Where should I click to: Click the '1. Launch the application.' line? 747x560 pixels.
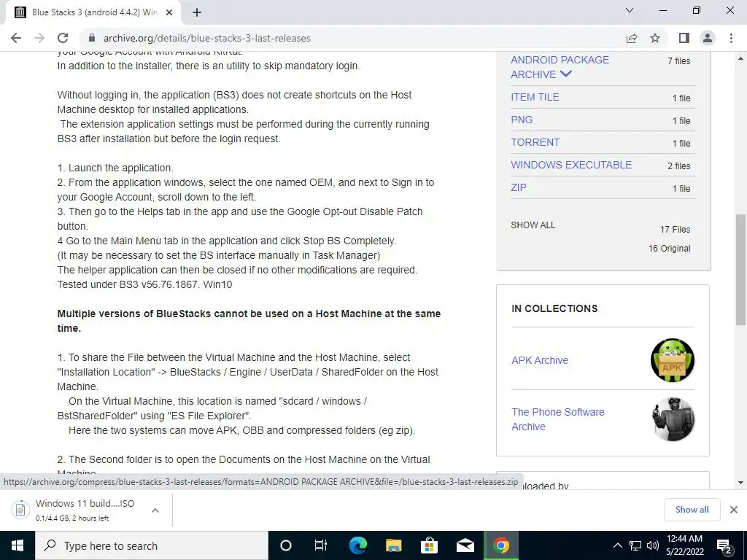pyautogui.click(x=115, y=168)
